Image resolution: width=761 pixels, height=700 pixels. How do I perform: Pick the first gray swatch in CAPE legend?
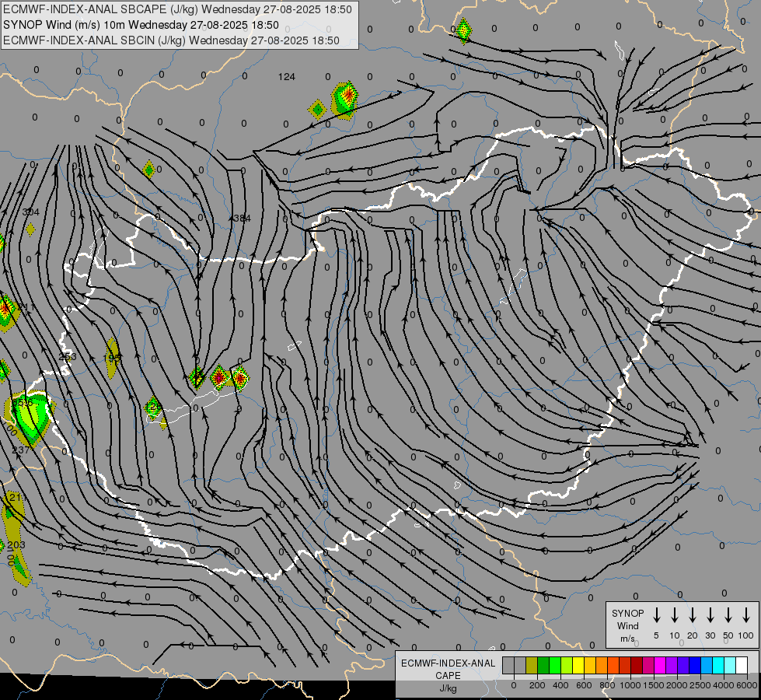pyautogui.click(x=508, y=665)
